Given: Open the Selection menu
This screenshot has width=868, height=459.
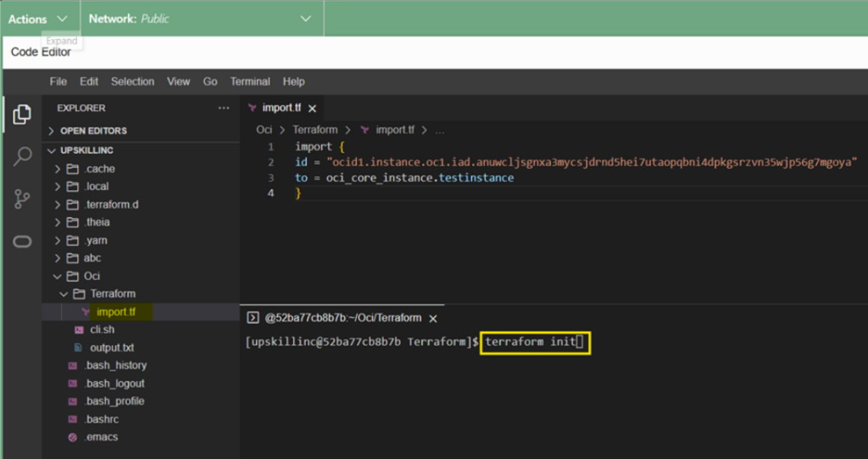Looking at the screenshot, I should (x=132, y=81).
